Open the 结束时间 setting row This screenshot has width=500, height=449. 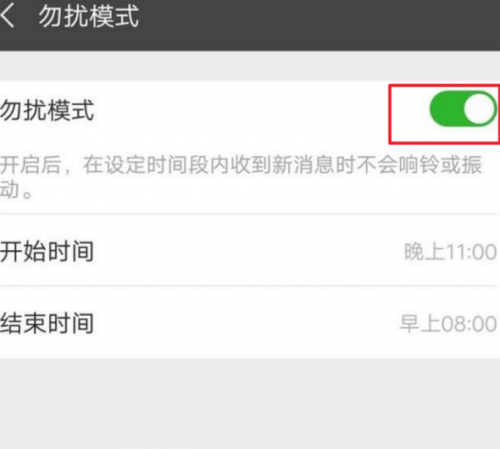pos(250,322)
